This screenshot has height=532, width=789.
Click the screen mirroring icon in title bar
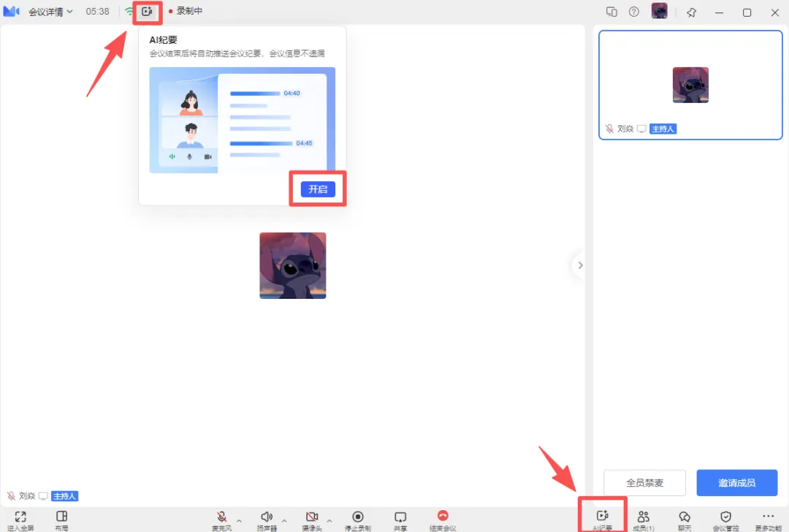(x=611, y=12)
